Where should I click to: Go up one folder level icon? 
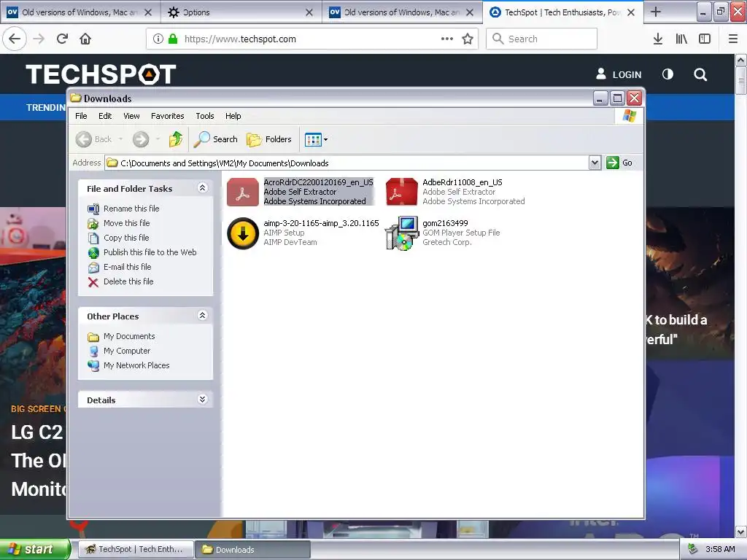click(x=176, y=139)
